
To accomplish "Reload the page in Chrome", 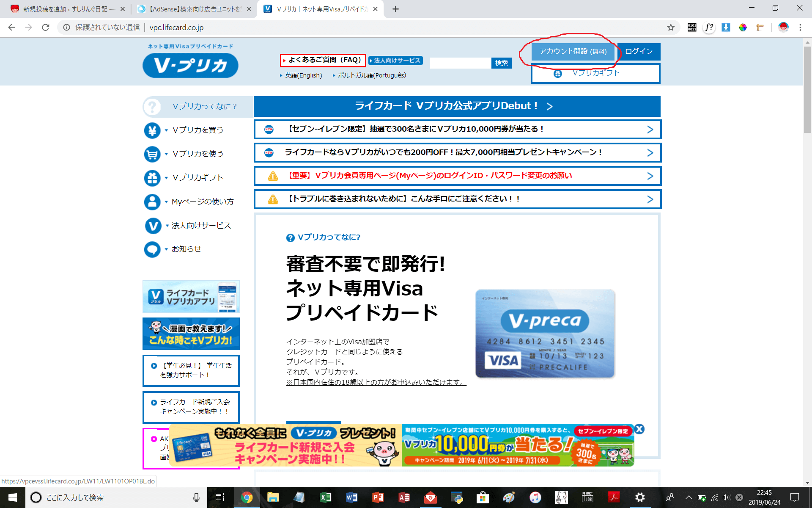I will 46,28.
